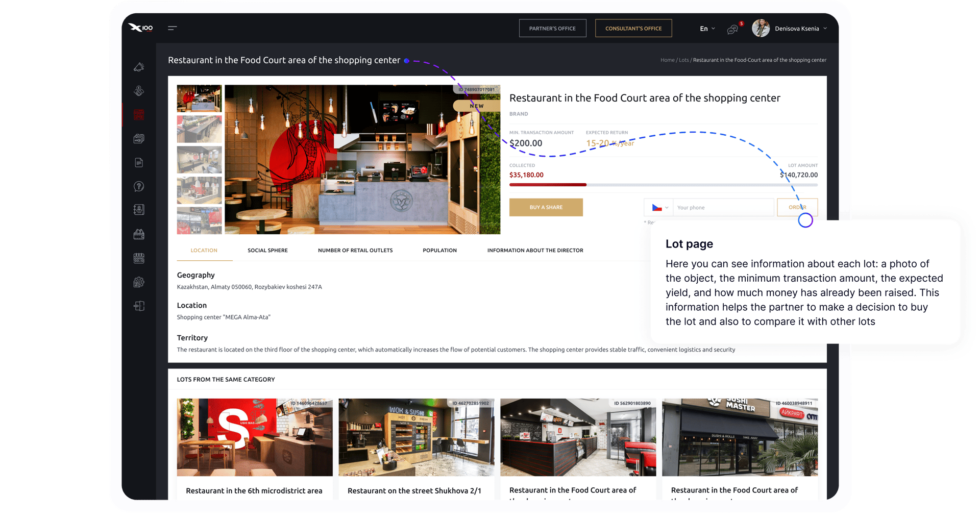Open the megaphone announcements sidebar icon
The image size is (980, 520).
(139, 67)
